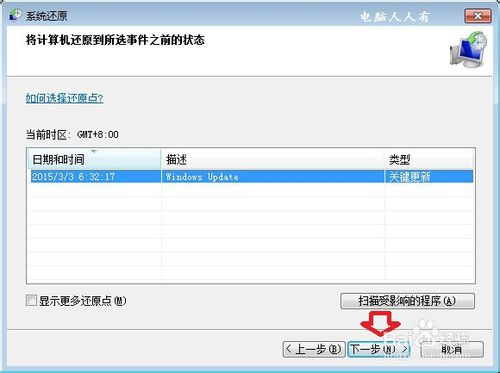500x373 pixels.
Task: Enable 显示更多还原点 checkbox
Action: pyautogui.click(x=31, y=300)
